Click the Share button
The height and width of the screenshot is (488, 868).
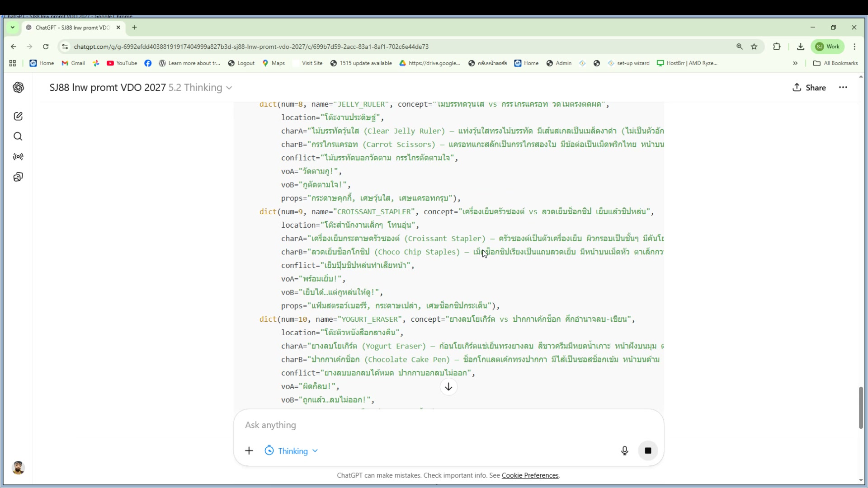[809, 88]
